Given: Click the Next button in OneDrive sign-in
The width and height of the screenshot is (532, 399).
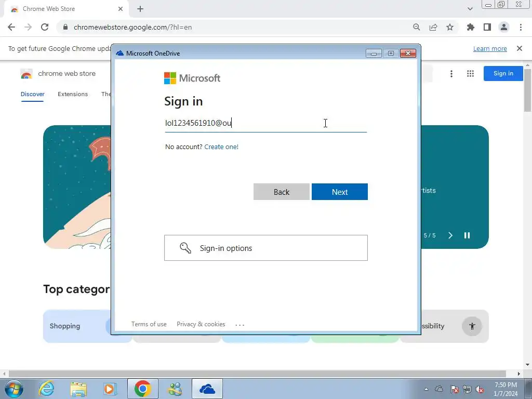Looking at the screenshot, I should click(340, 192).
